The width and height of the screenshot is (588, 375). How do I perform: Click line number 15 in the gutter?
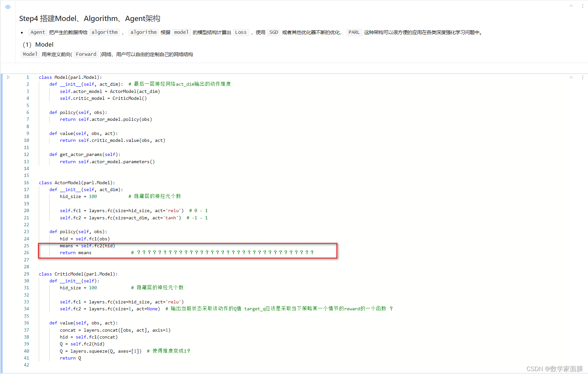[27, 175]
